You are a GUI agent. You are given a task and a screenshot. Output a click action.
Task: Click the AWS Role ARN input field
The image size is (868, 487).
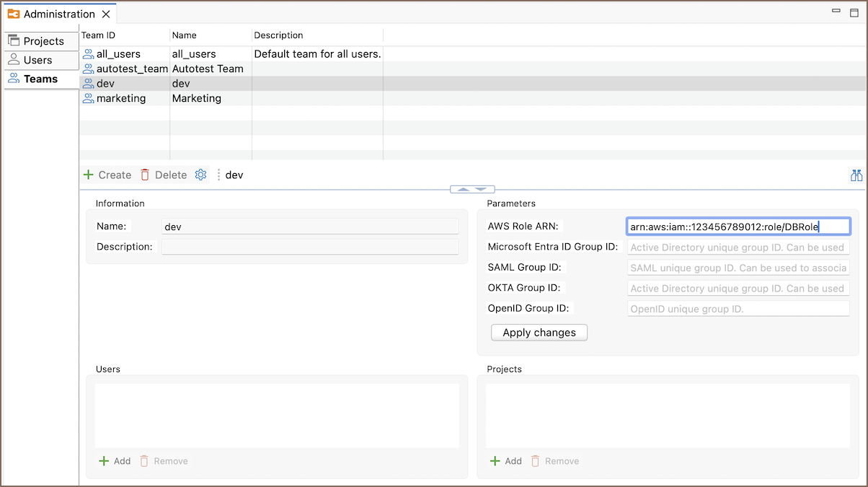click(738, 227)
